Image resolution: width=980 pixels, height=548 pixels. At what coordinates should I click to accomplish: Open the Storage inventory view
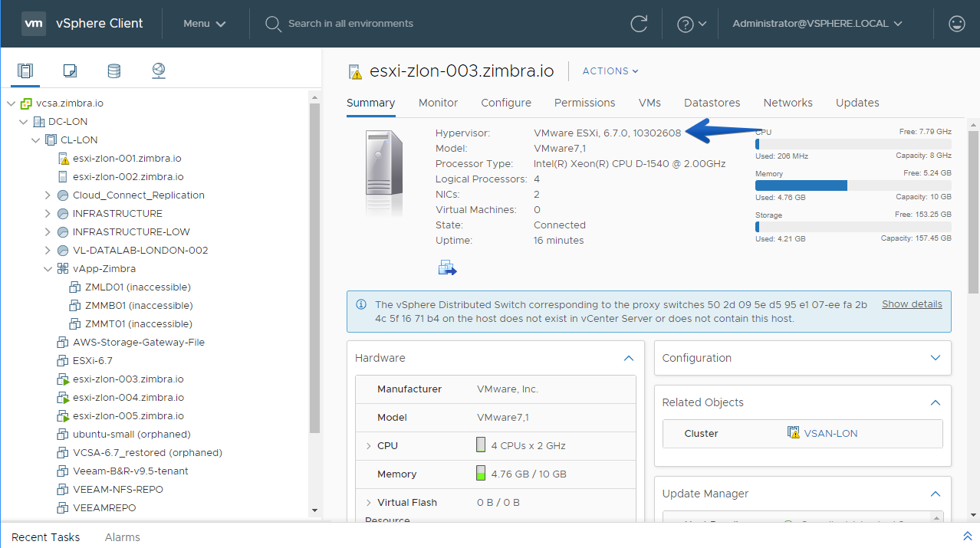(113, 71)
